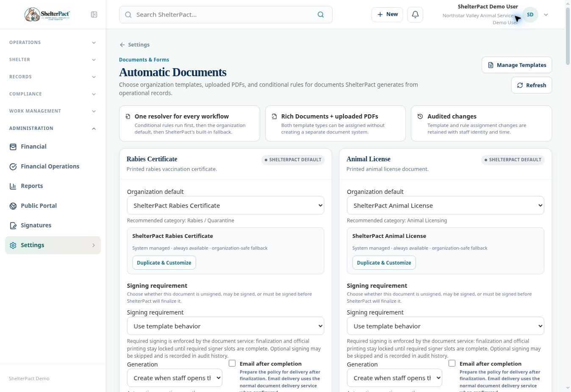Expand the Shelter menu group

pyautogui.click(x=53, y=60)
